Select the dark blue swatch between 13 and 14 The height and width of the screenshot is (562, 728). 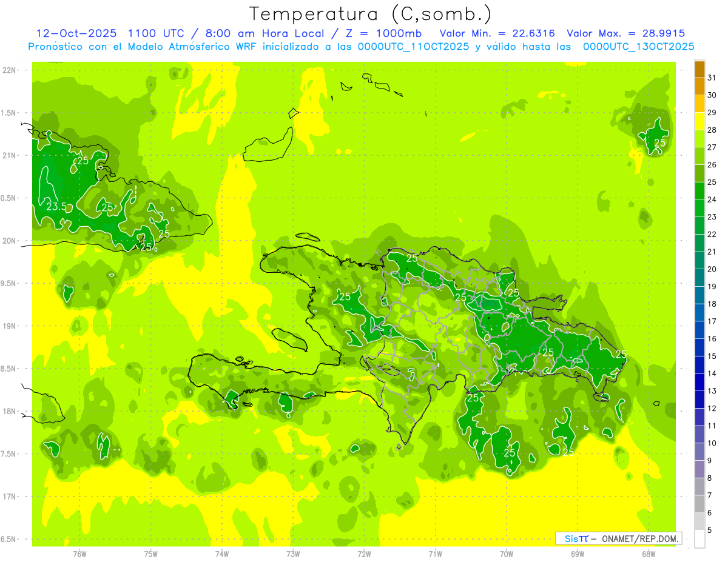point(699,382)
